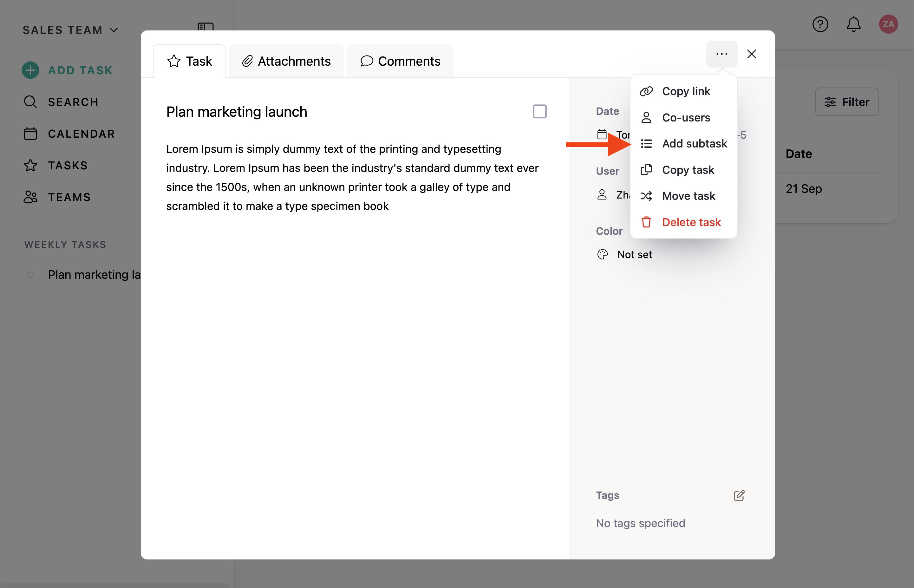Screen dimensions: 914x588
Task: Open Calendar in the sidebar
Action: click(81, 134)
